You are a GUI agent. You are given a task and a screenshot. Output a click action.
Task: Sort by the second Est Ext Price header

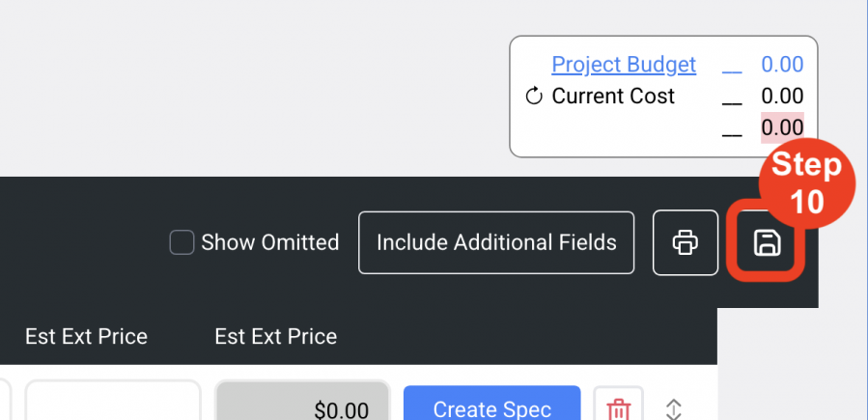276,336
